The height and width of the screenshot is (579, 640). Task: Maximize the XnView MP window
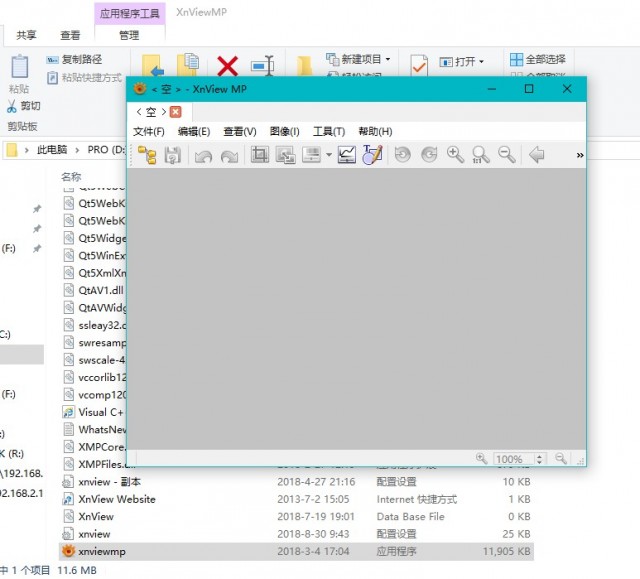[x=529, y=89]
